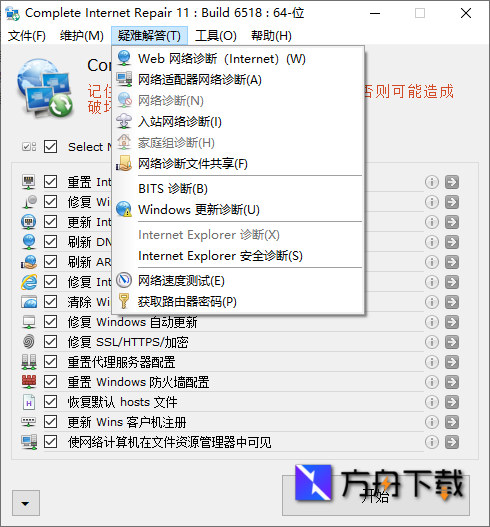Run arrow button for 重置 Windows 防火墙配置
Image resolution: width=490 pixels, height=527 pixels.
coord(452,382)
